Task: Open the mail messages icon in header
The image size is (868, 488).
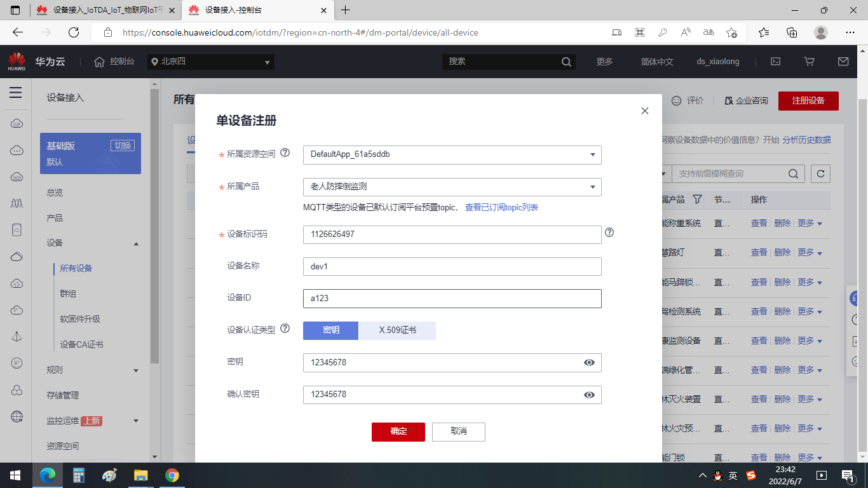Action: 843,62
